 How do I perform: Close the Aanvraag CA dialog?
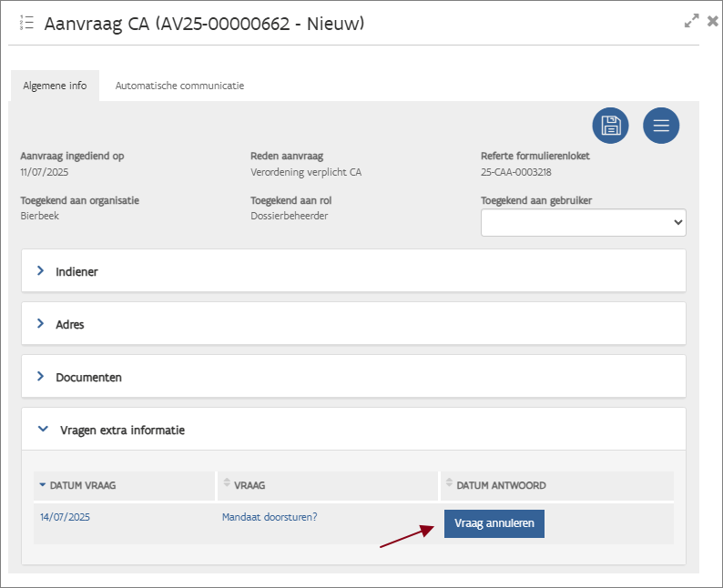[x=712, y=21]
